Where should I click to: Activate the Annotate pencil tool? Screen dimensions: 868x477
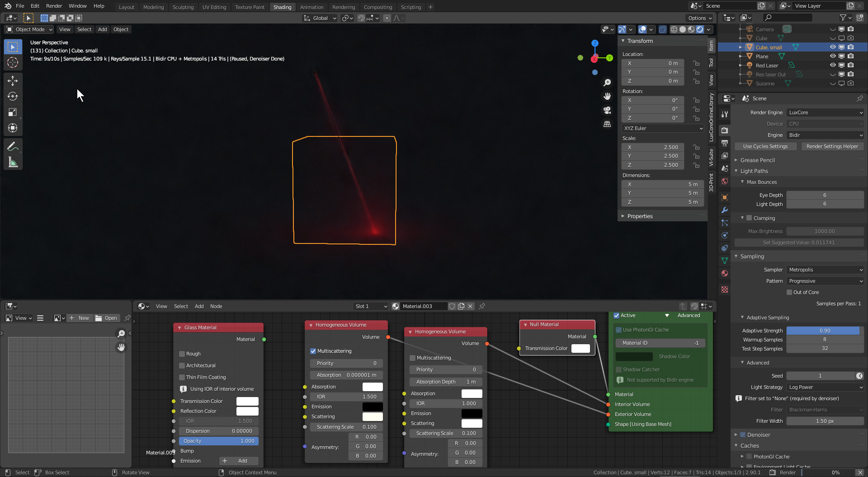13,146
